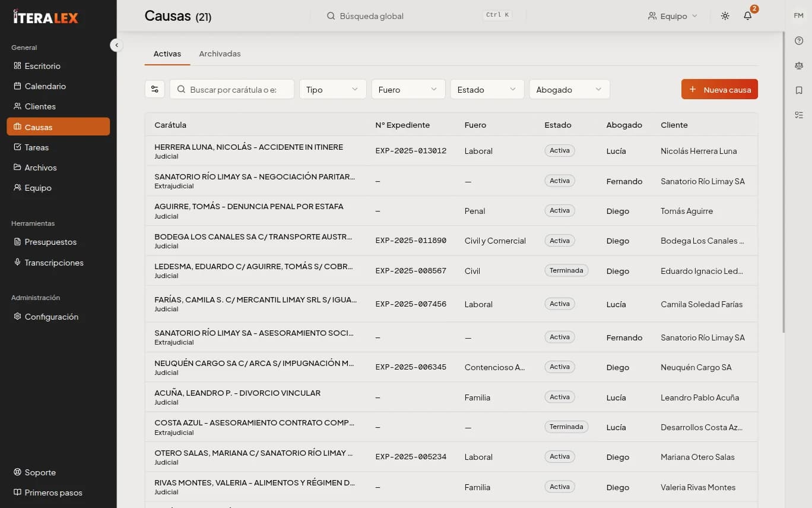Click Terminada badge in Costa Azul row

(x=566, y=427)
